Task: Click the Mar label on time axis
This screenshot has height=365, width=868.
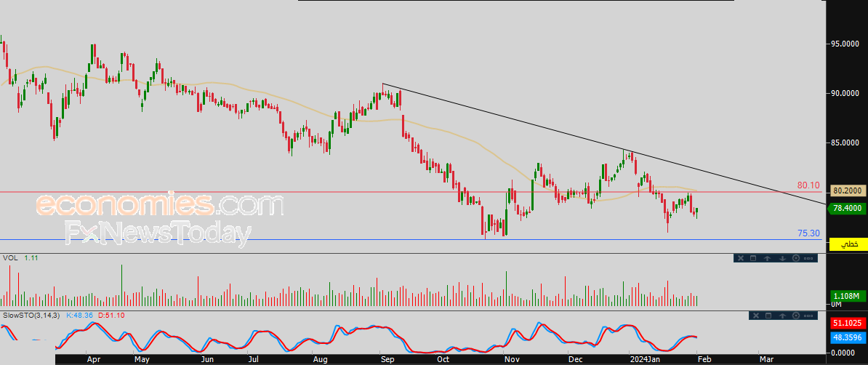Action: pos(766,359)
